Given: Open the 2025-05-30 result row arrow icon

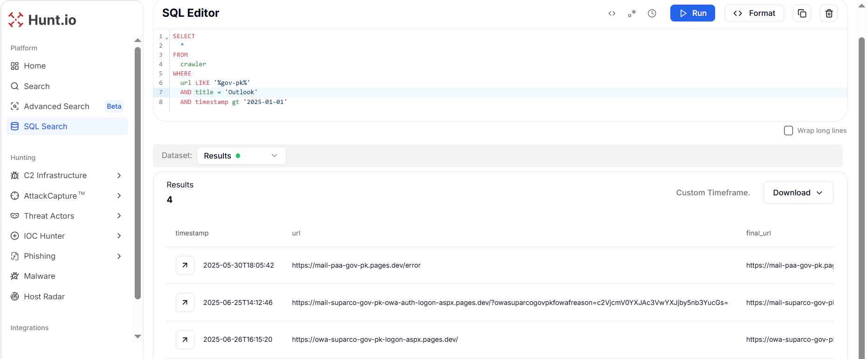Looking at the screenshot, I should 185,265.
